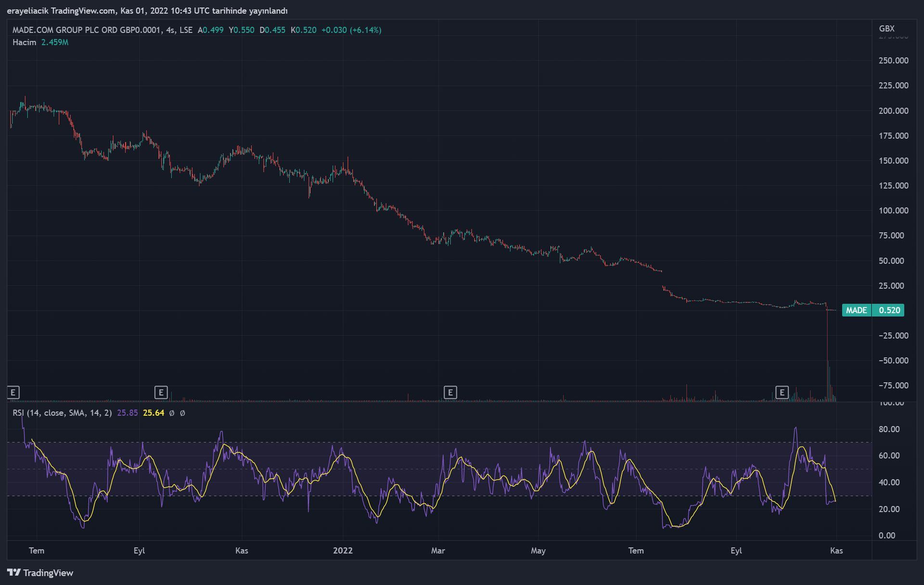Click the 75.000 price axis label

click(891, 236)
